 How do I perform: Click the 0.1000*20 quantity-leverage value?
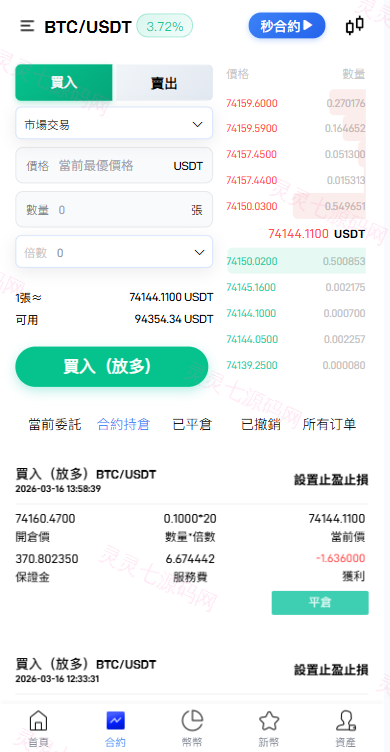point(190,518)
